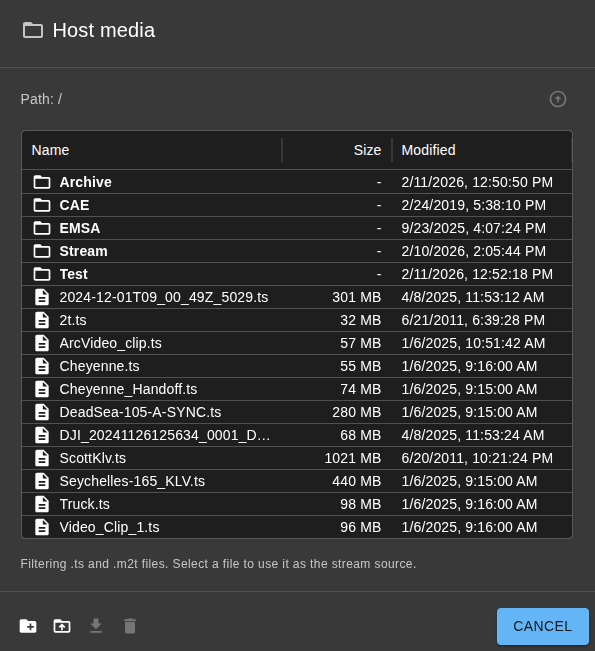Go up one directory level
Viewport: 595px width, 651px height.
pos(558,99)
